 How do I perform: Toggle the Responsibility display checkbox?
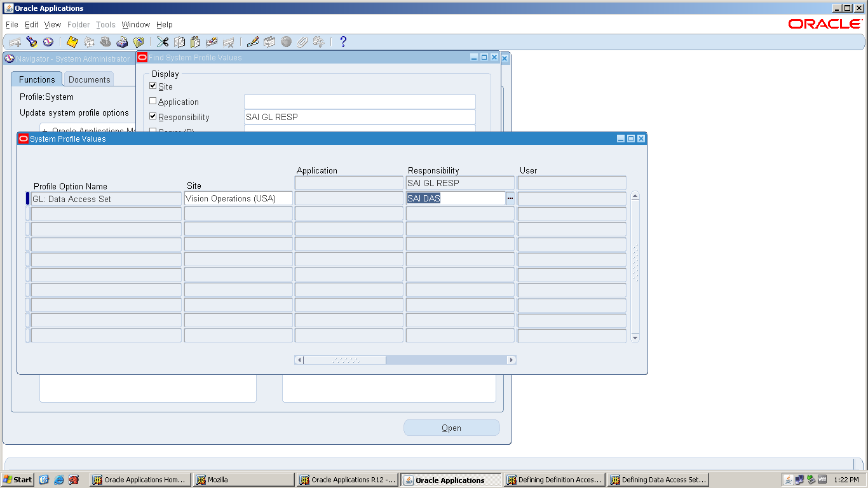(x=153, y=116)
